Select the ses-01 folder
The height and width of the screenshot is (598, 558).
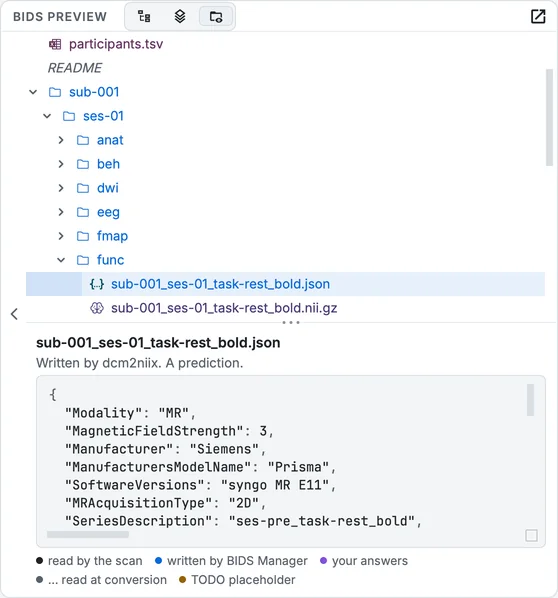tap(103, 116)
